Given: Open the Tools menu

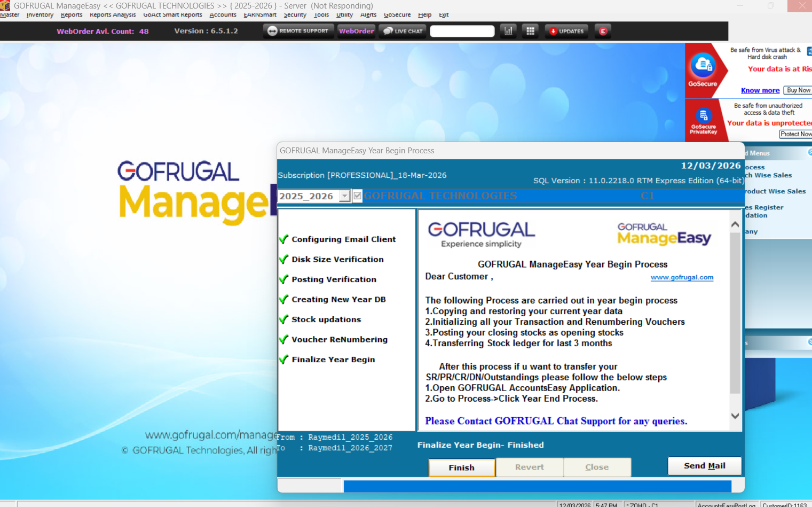Looking at the screenshot, I should pos(321,15).
